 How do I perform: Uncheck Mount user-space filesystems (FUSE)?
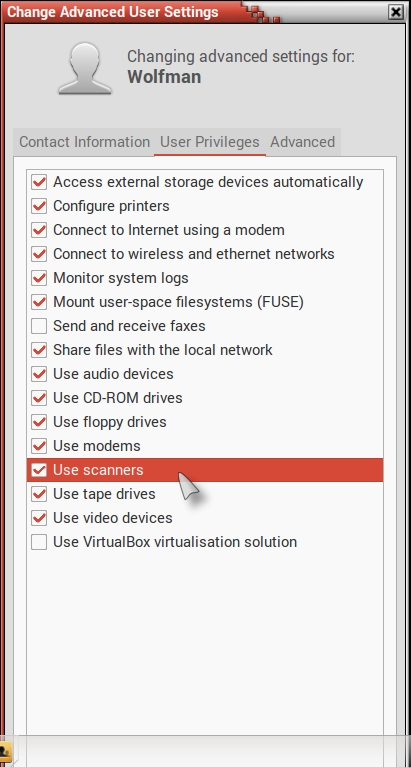[x=39, y=302]
